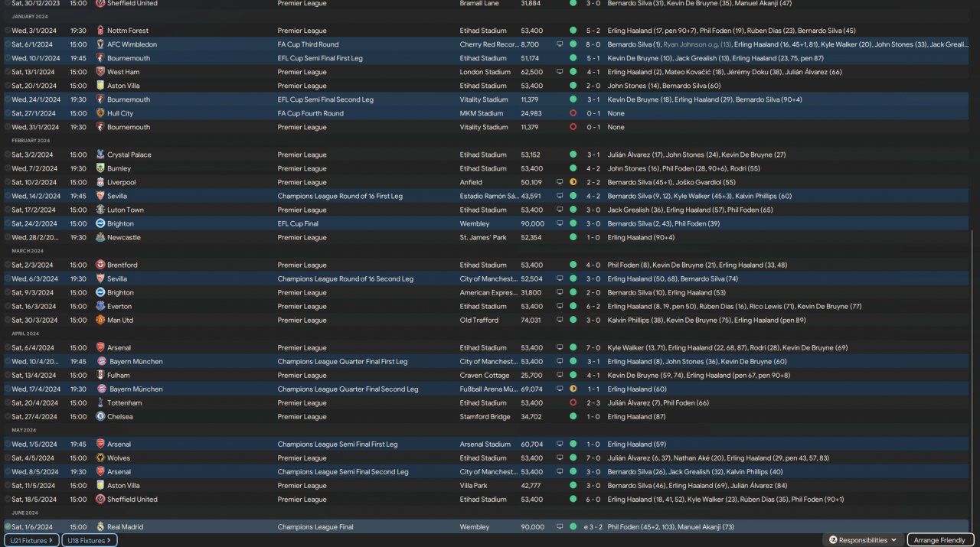The width and height of the screenshot is (980, 547).
Task: Click the Wolves club badge
Action: point(100,457)
